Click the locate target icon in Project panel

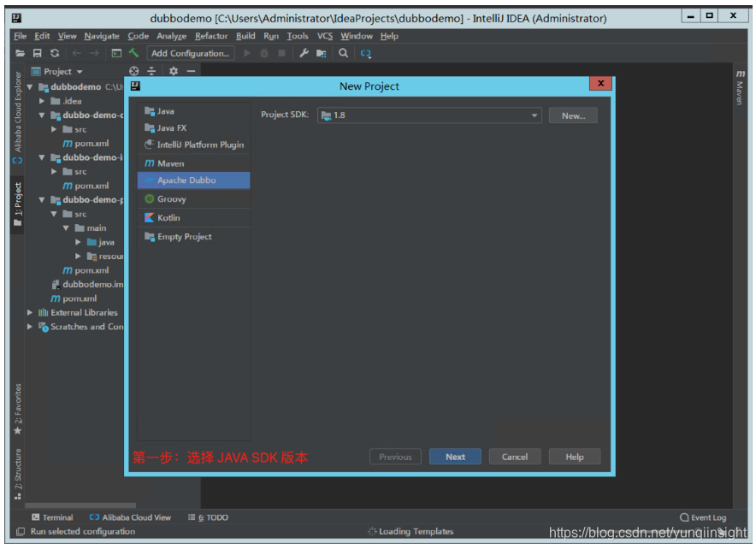click(x=134, y=71)
